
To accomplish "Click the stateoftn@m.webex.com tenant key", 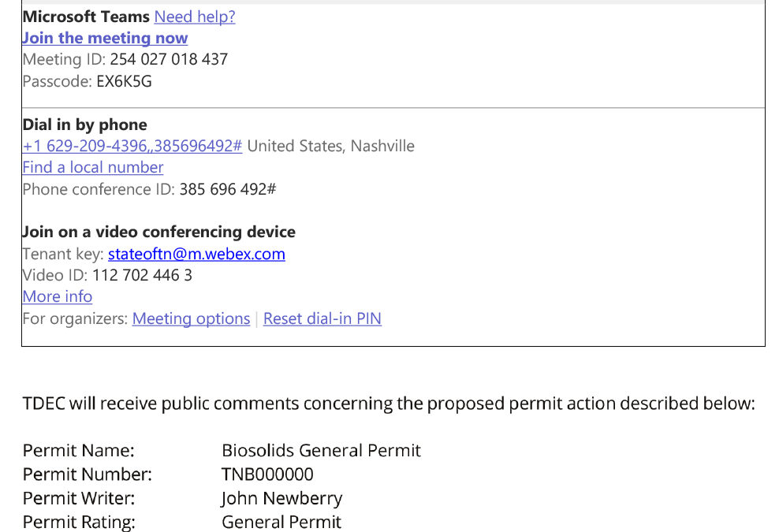I will tap(197, 254).
